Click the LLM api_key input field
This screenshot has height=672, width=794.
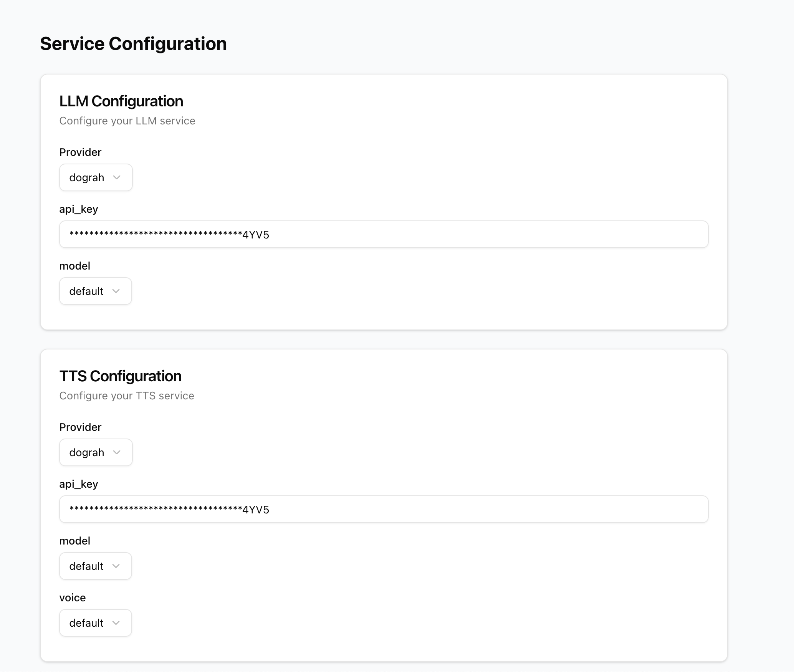coord(383,234)
